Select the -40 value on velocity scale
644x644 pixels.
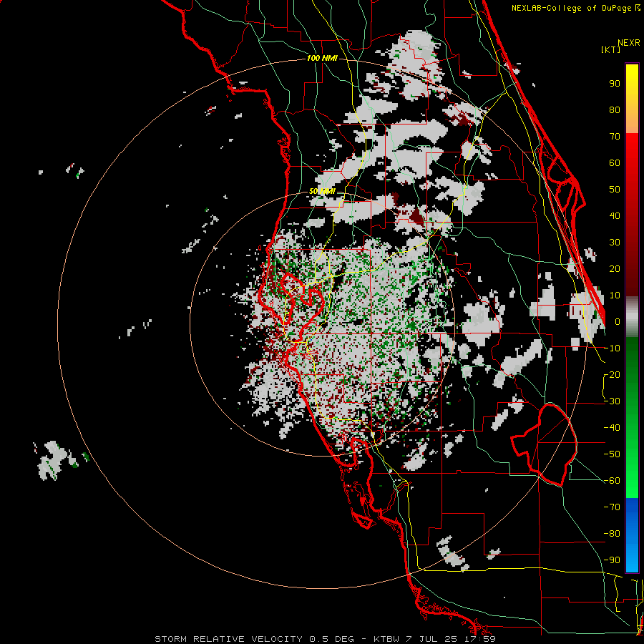(x=612, y=428)
